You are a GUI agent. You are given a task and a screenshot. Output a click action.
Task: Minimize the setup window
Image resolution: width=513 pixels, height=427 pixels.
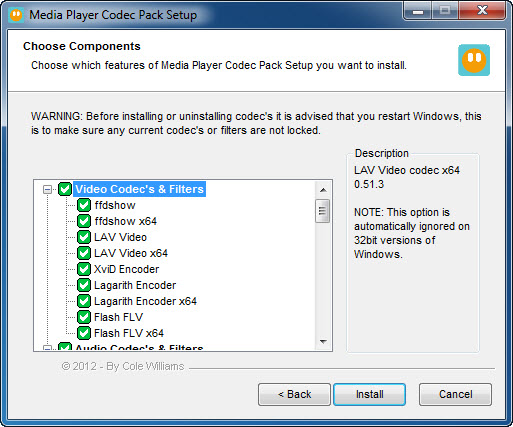coord(418,11)
